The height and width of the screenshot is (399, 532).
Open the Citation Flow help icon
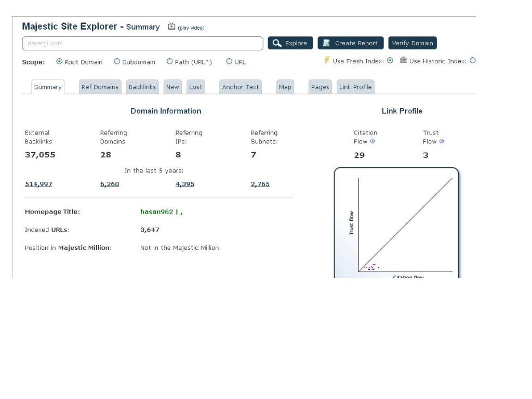coord(372,141)
